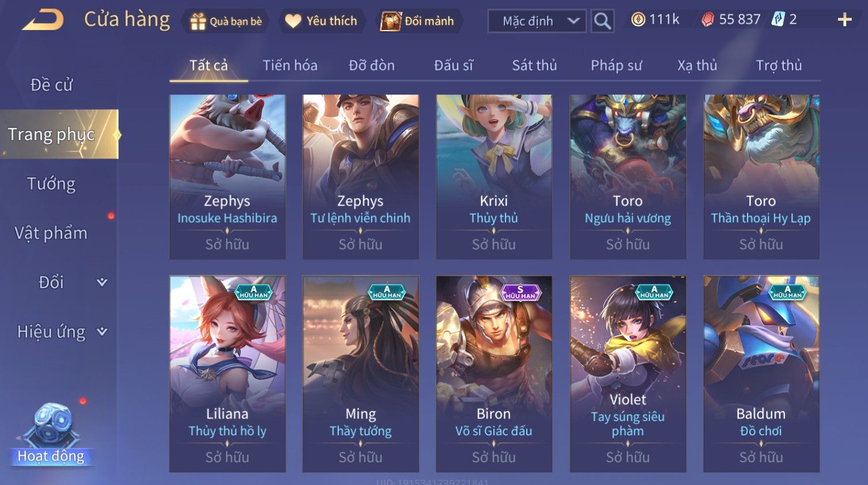Open the Biron Võ sĩ Giác đấu card
The image size is (868, 485).
[x=494, y=374]
